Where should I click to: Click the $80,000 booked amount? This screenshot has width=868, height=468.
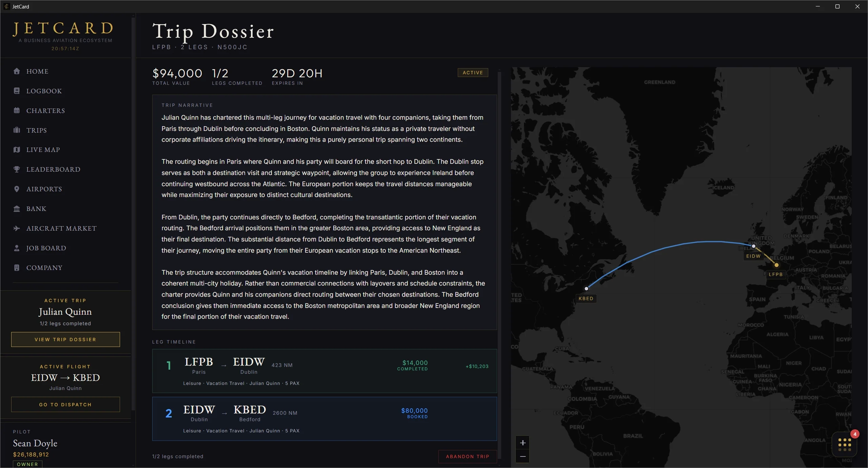click(x=414, y=410)
